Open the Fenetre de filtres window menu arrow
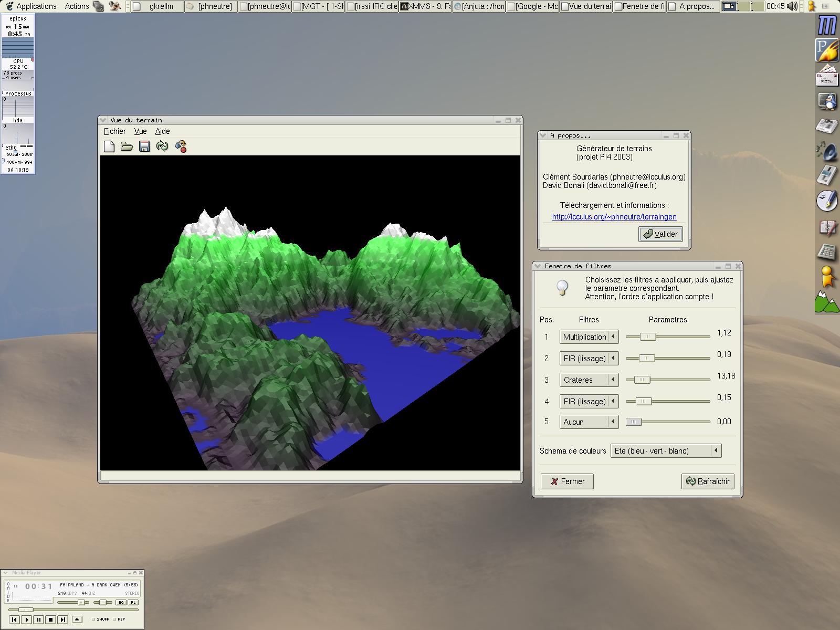The height and width of the screenshot is (630, 840). coord(538,266)
